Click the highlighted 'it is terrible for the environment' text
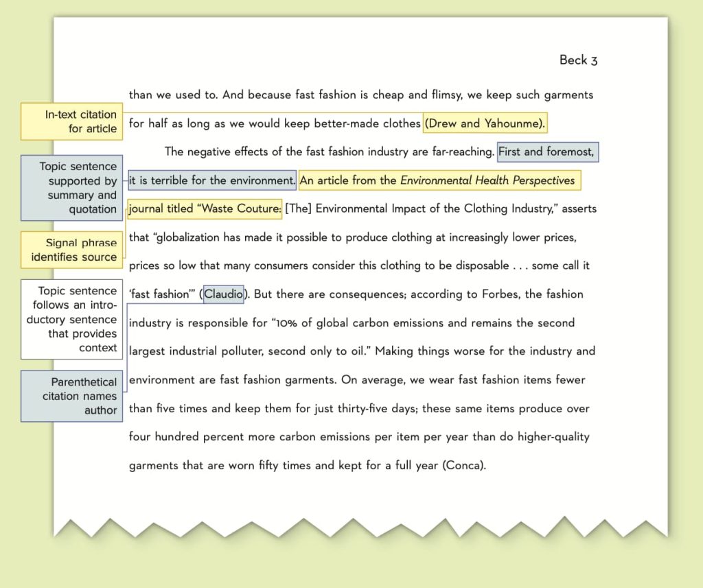The image size is (703, 588). click(x=212, y=180)
